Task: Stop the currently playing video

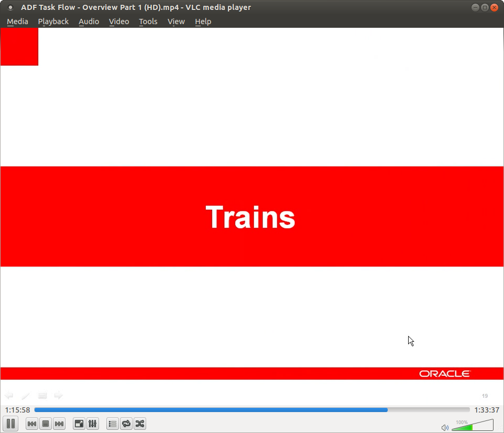Action: pos(46,424)
